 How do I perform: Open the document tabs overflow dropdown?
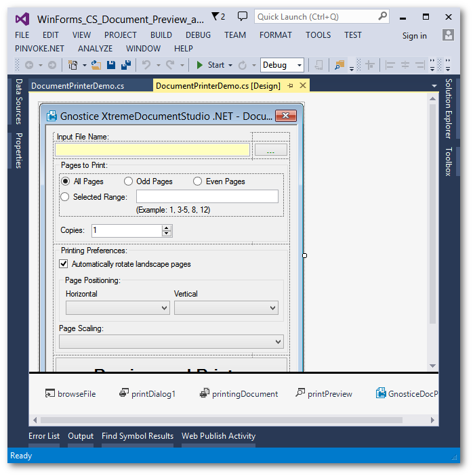coord(434,86)
